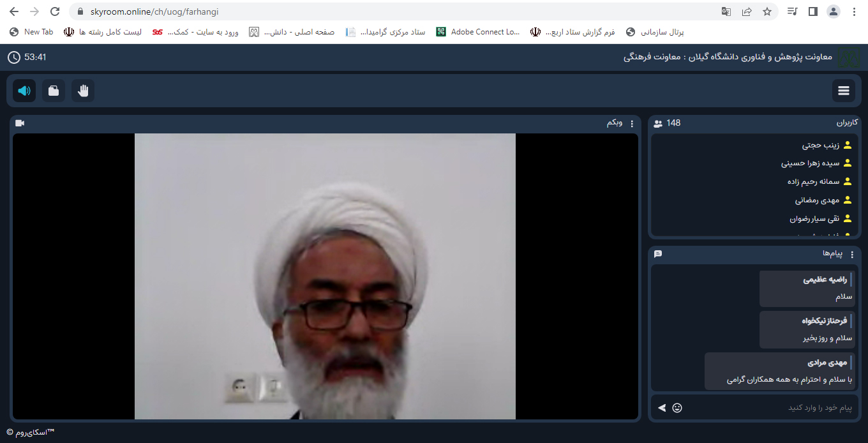Select user زینب حجتی in users list
Screen dimensions: 868x443
click(820, 145)
